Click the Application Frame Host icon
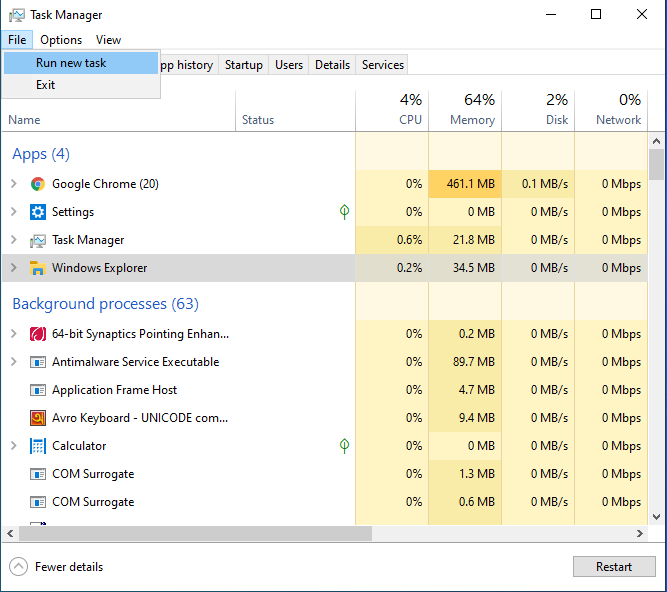 38,390
